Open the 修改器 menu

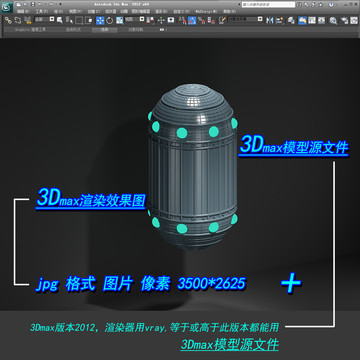point(111,11)
